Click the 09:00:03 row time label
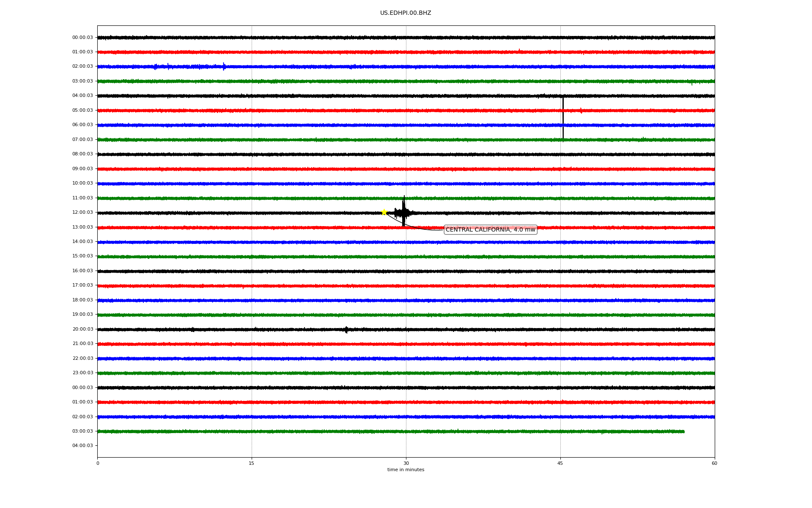Screen dimensions: 812x508 (x=82, y=168)
